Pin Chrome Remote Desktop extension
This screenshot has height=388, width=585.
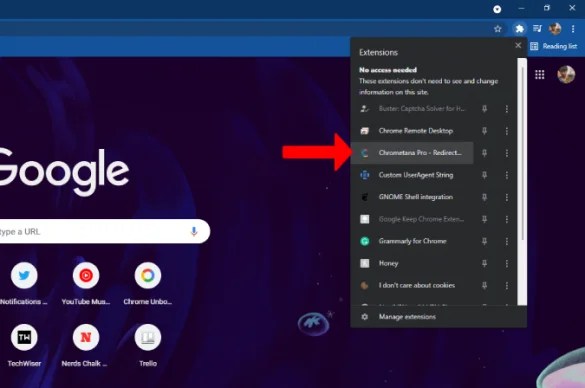pos(484,131)
